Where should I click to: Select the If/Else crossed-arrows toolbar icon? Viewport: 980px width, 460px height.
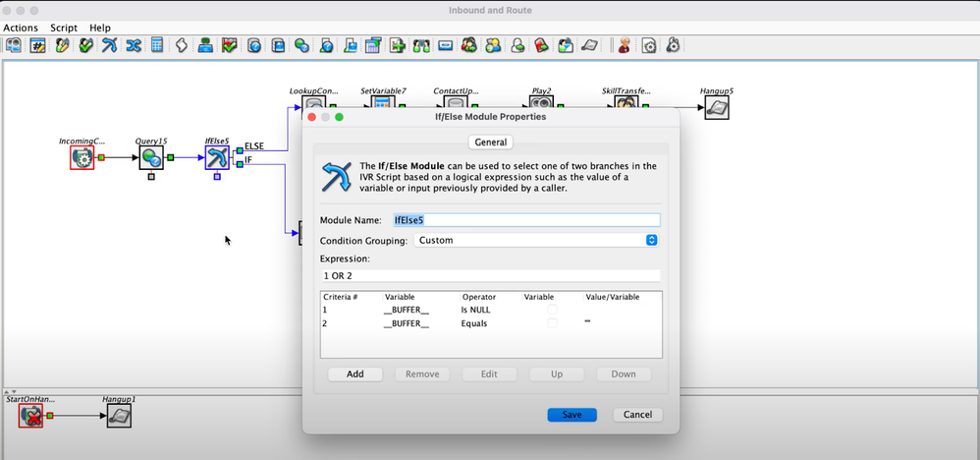[x=109, y=45]
